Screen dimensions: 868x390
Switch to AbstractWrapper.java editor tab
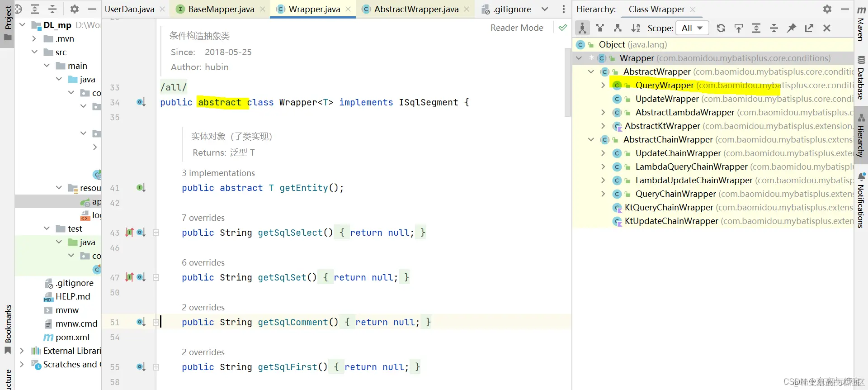click(x=416, y=9)
